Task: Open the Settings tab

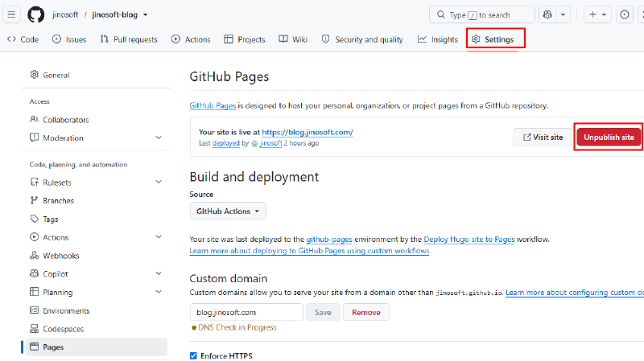Action: [493, 39]
